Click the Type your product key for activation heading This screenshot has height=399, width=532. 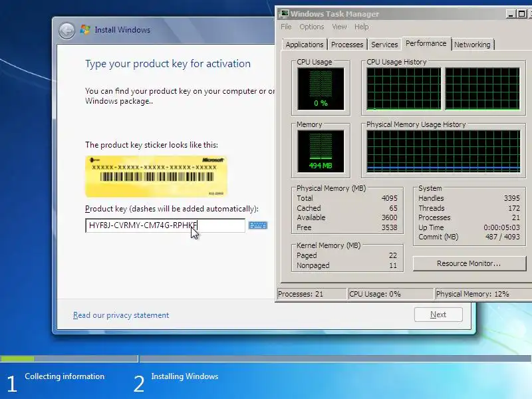[x=168, y=64]
